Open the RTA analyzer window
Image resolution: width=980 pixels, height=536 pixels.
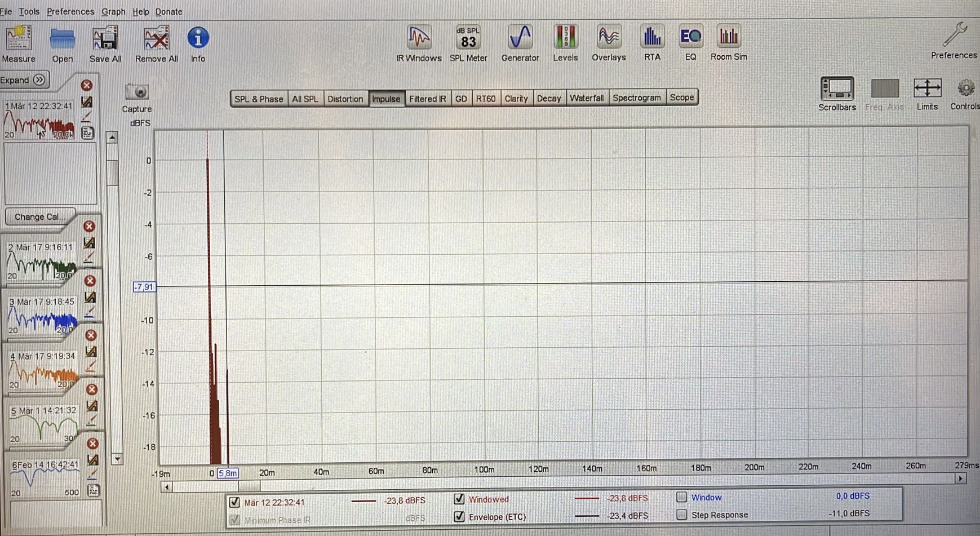coord(652,39)
